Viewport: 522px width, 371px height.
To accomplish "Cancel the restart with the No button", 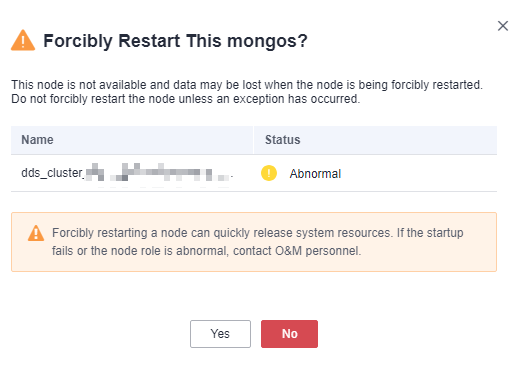I will tap(289, 334).
